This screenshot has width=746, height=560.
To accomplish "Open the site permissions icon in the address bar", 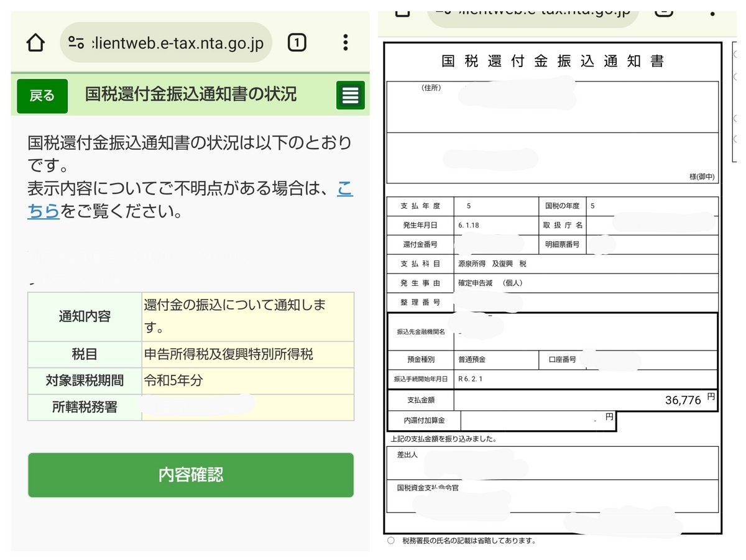I will [x=77, y=42].
